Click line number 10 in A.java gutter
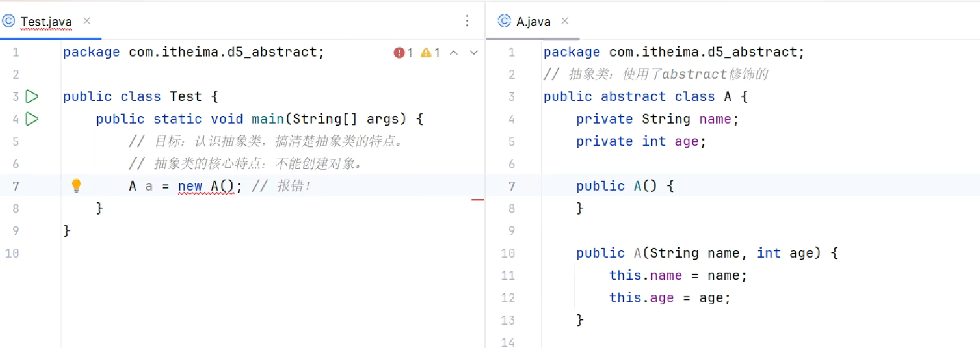Viewport: 980px width, 348px height. pos(508,253)
